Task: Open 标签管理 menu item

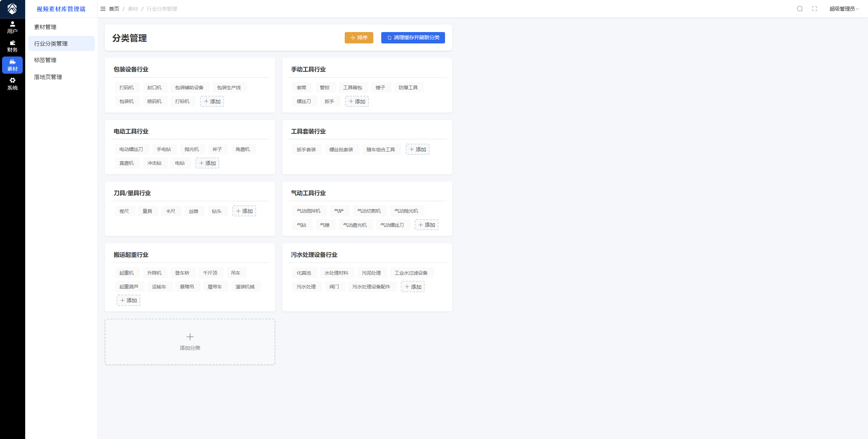Action: [45, 60]
